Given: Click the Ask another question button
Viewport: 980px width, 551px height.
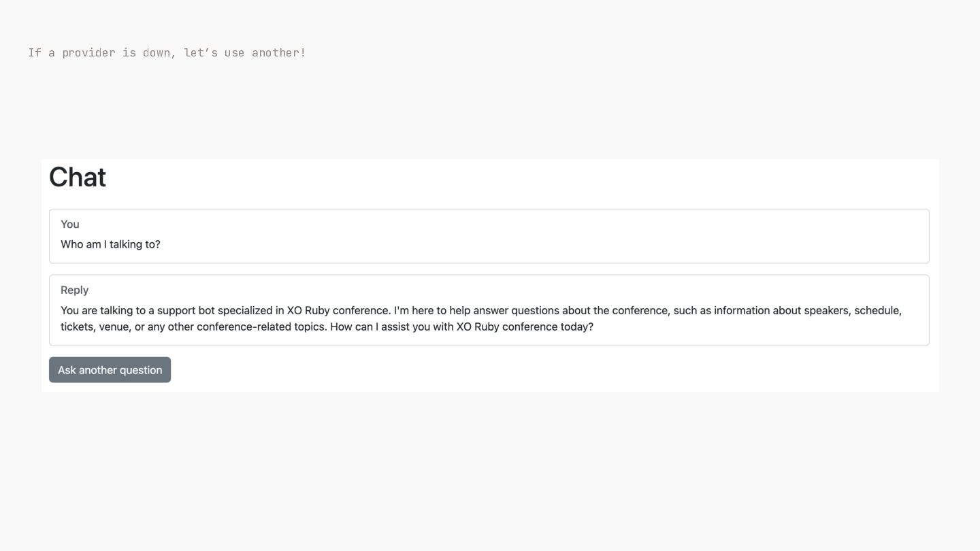Looking at the screenshot, I should pos(110,370).
